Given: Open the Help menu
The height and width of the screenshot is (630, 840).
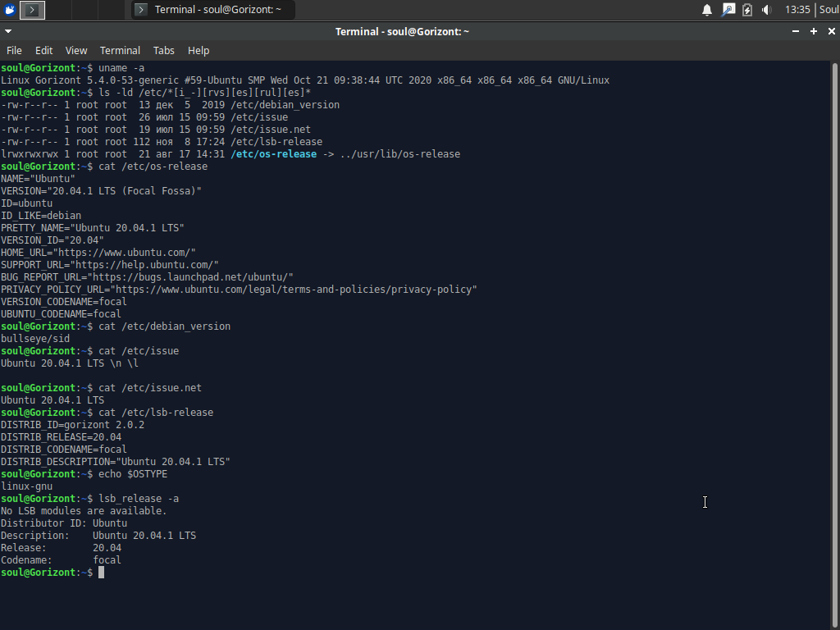Looking at the screenshot, I should click(199, 50).
